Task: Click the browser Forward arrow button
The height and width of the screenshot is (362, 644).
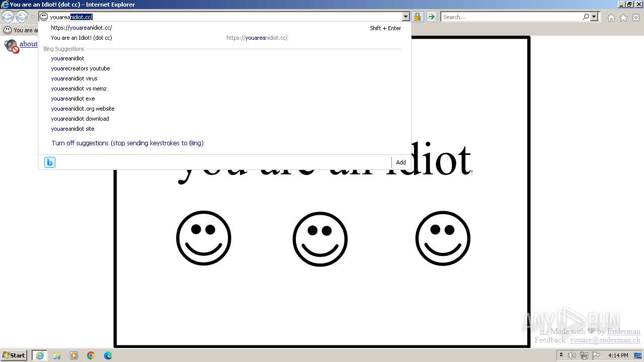Action: click(x=22, y=17)
